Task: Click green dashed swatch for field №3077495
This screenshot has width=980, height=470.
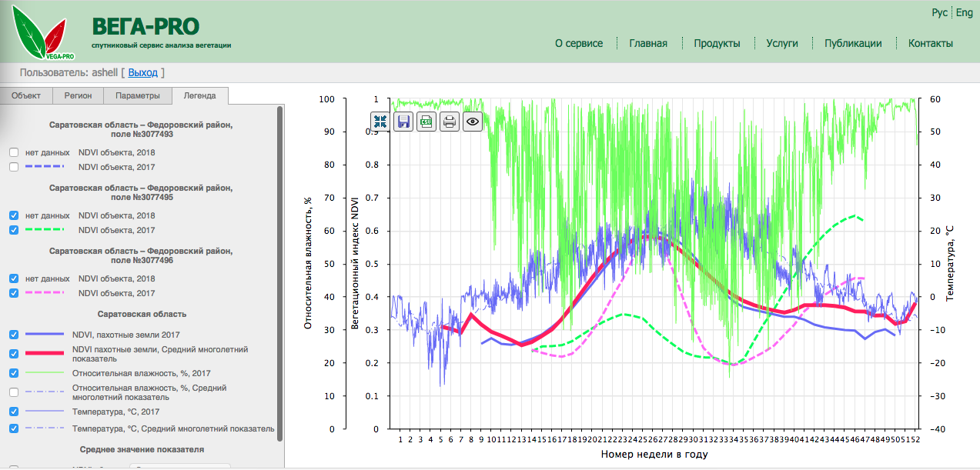Action: pos(45,230)
